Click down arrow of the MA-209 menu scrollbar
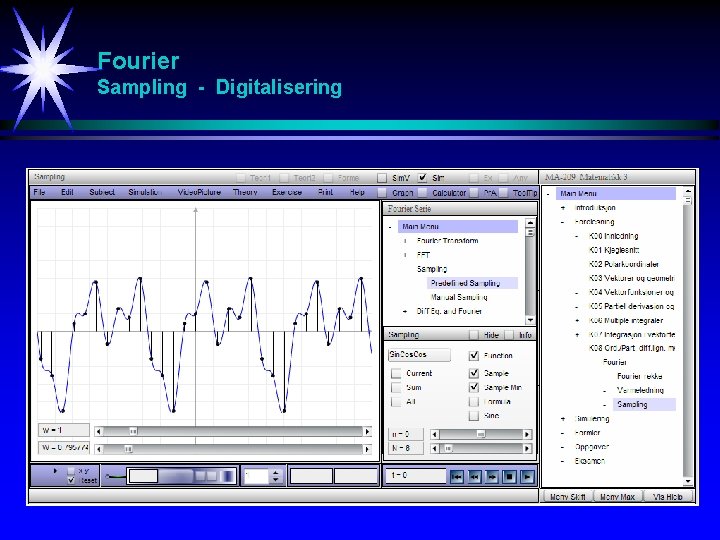The height and width of the screenshot is (540, 720). click(x=688, y=481)
